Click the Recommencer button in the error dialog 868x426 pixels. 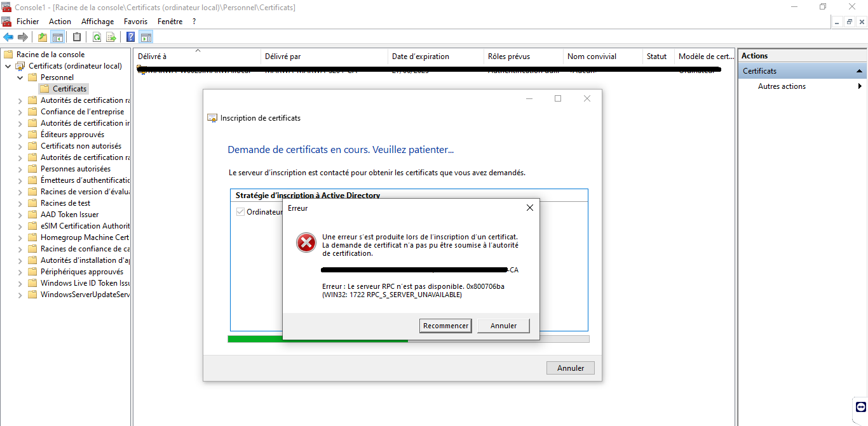[x=445, y=325]
